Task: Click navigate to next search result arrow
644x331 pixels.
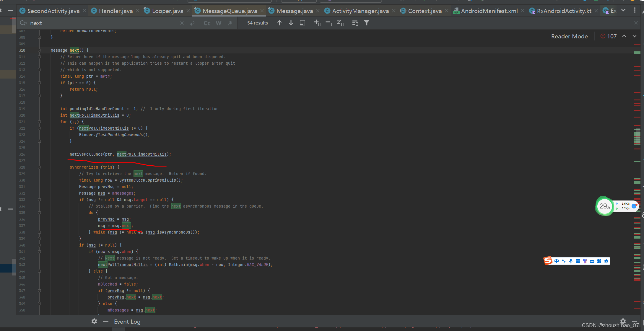Action: (291, 23)
